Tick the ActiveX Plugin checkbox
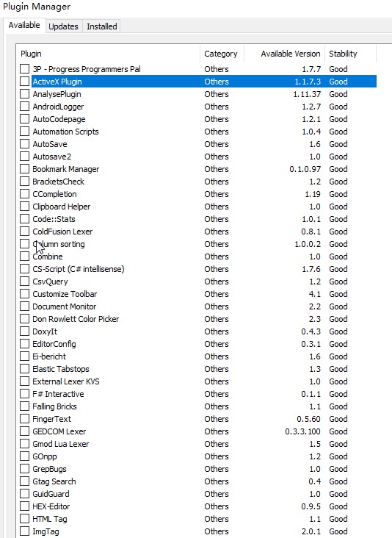392x538 pixels. click(24, 82)
